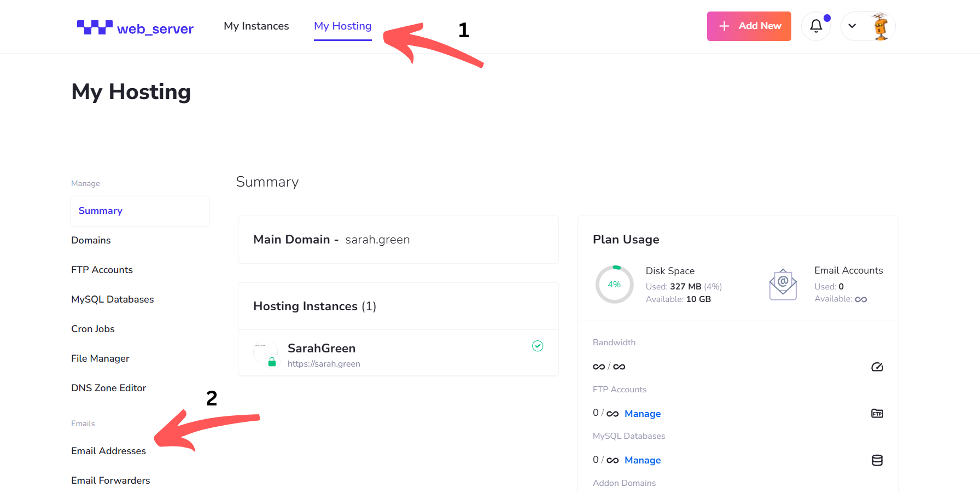Image resolution: width=980 pixels, height=493 pixels.
Task: Click the disk space 4% progress ring
Action: (x=614, y=285)
